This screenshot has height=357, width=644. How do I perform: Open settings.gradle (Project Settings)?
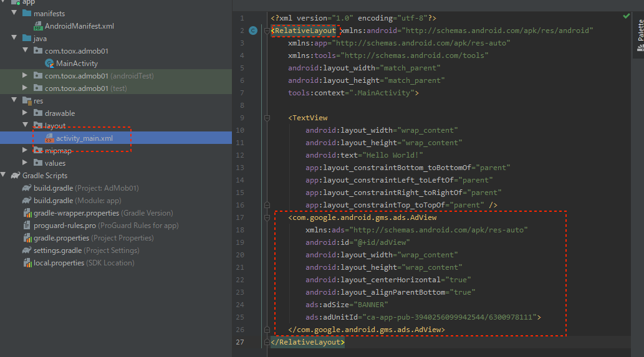(86, 250)
